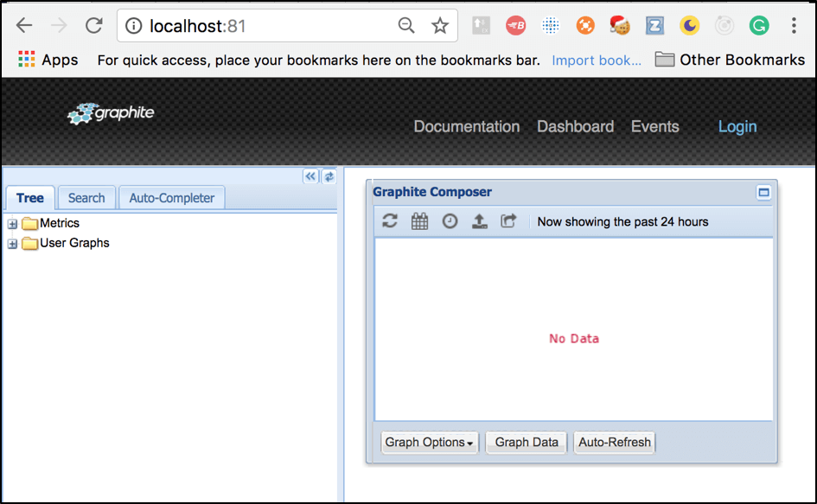Update the graph with the Composer refresh icon

(x=390, y=221)
